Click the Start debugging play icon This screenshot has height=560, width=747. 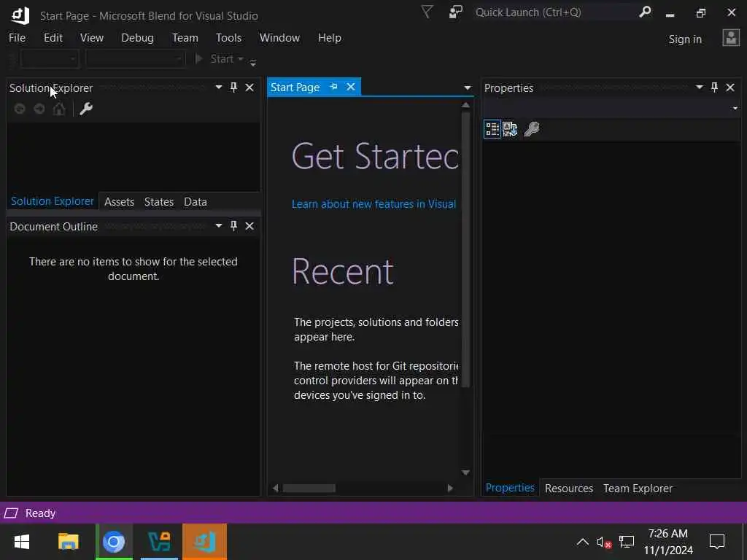coord(199,58)
